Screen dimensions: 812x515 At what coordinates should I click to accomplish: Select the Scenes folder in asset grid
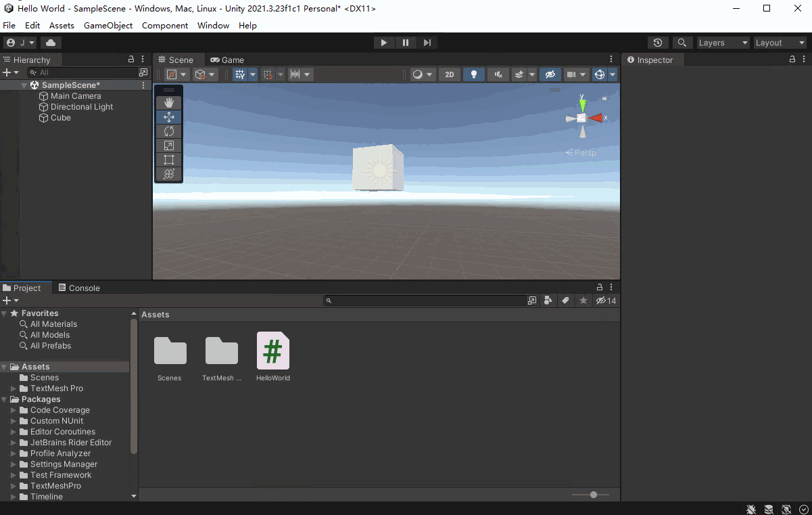coord(170,357)
